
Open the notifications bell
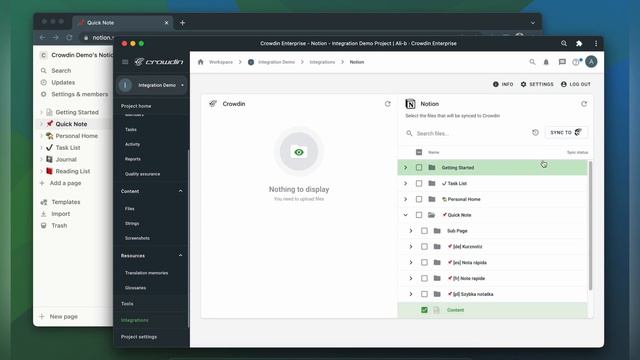coord(546,62)
